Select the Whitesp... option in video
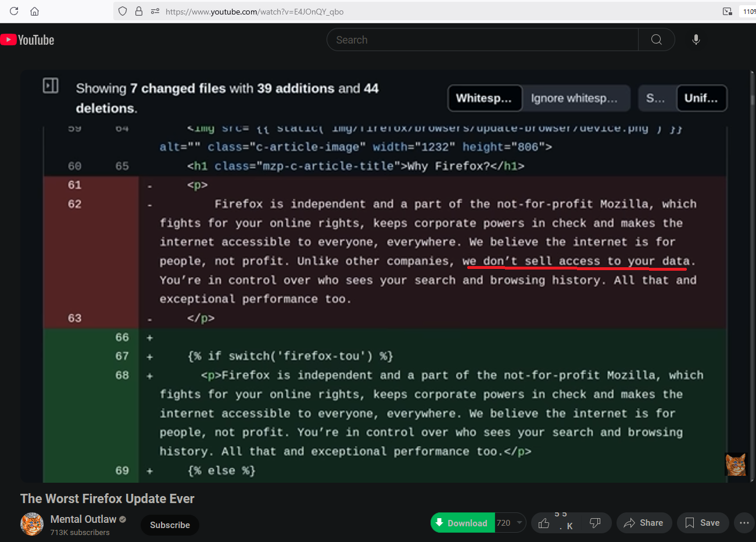 (485, 98)
